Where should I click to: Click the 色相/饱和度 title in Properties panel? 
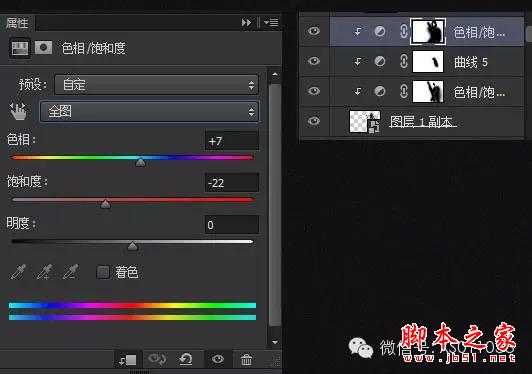(94, 48)
